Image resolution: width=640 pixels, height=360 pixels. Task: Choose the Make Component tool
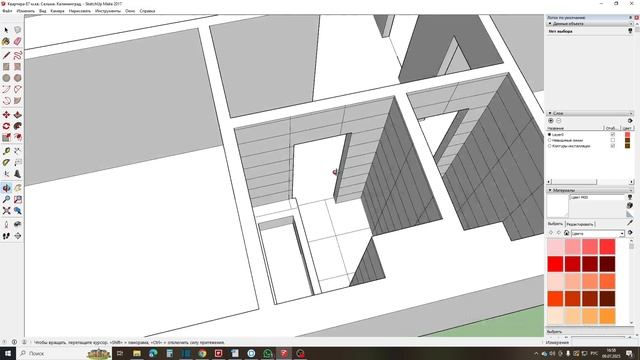point(18,30)
